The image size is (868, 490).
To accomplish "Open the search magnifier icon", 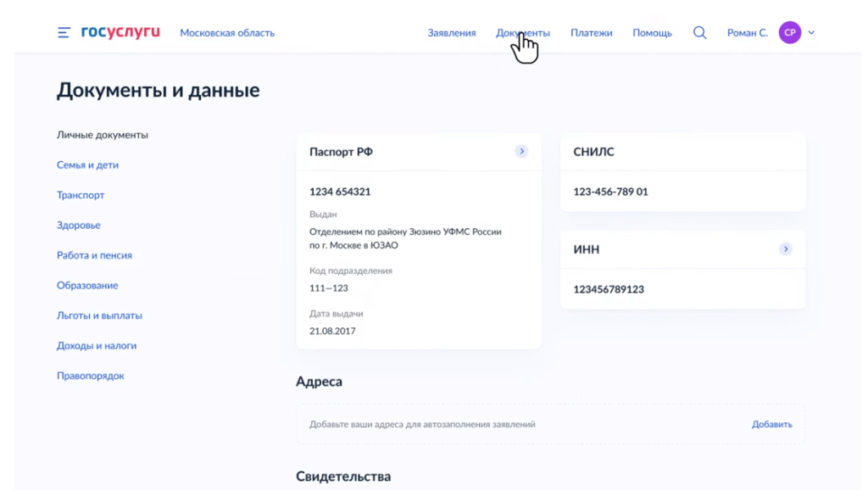I will pyautogui.click(x=699, y=33).
